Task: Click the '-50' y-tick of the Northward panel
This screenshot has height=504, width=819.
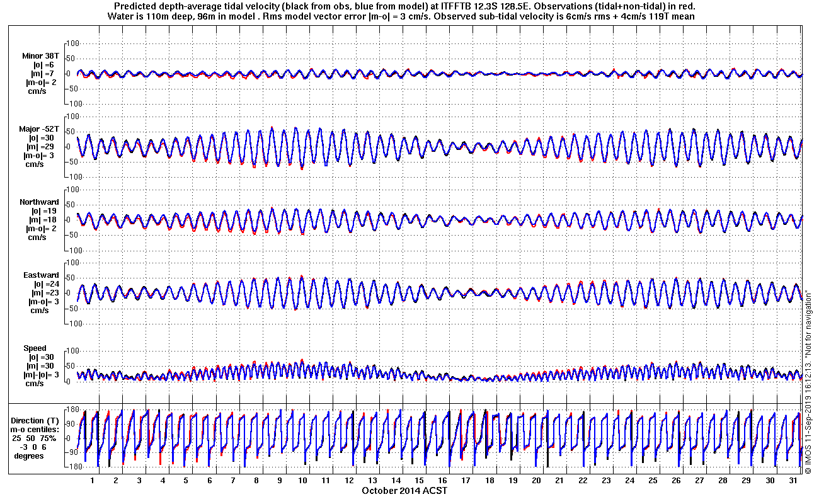Action: tap(72, 235)
